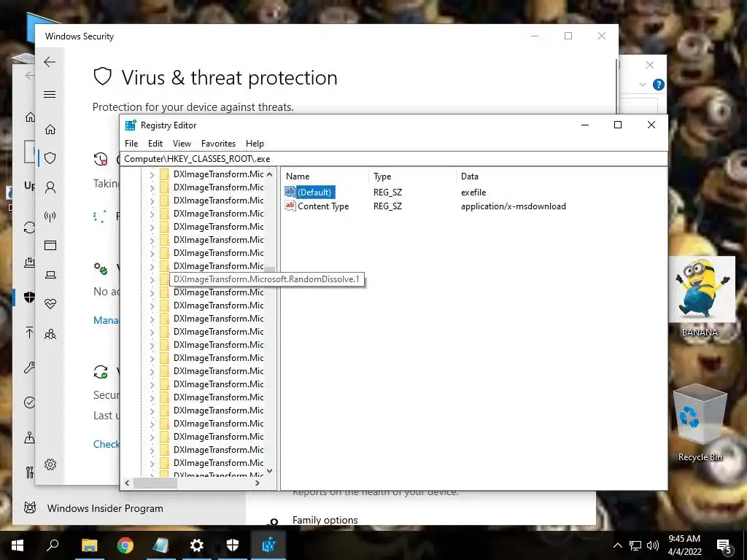Click the partly hidden 'Check' link in Windows Security

pyautogui.click(x=107, y=444)
